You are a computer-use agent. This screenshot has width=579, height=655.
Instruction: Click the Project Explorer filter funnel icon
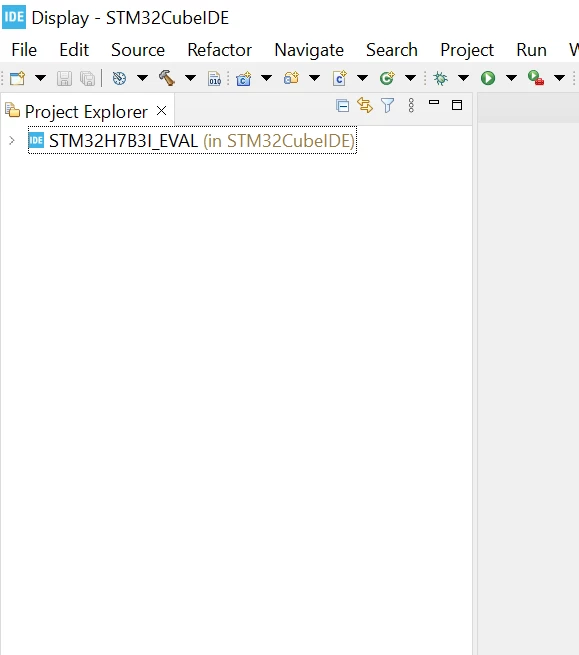(x=388, y=105)
